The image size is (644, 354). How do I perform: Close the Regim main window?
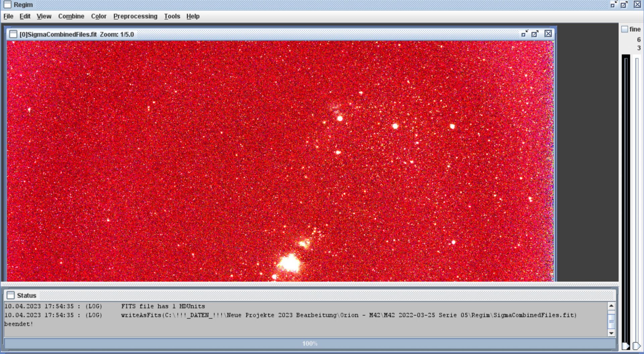(x=637, y=4)
